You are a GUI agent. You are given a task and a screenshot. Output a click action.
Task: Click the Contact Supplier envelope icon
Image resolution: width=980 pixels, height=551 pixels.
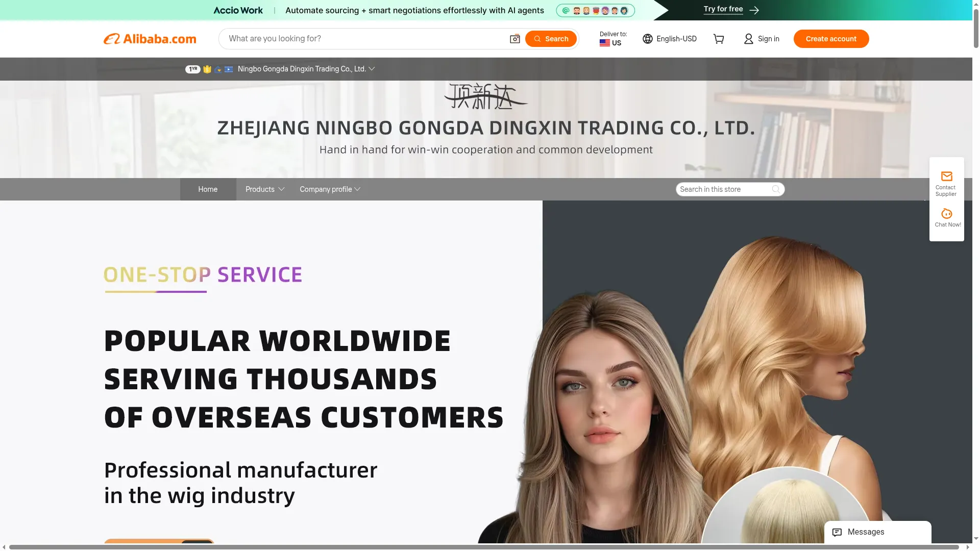tap(947, 177)
